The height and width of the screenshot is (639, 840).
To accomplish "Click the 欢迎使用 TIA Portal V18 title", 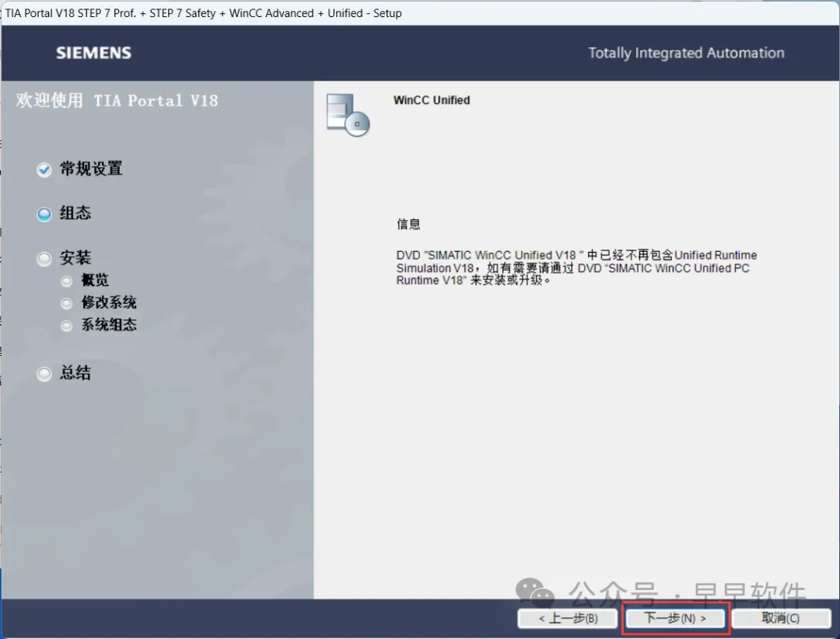I will (x=117, y=101).
